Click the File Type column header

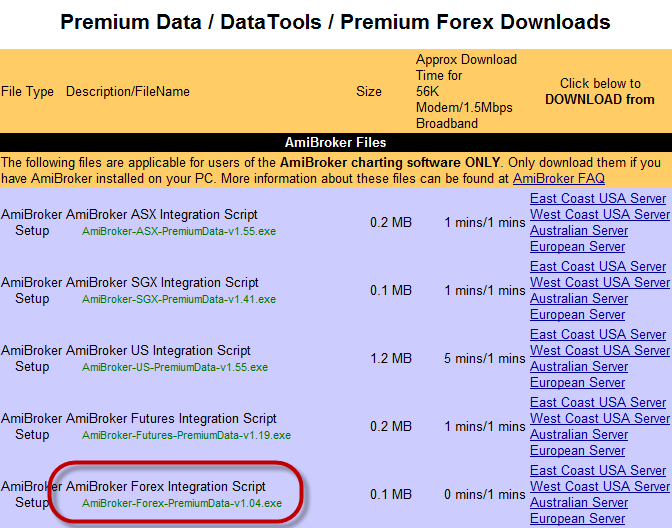point(27,91)
